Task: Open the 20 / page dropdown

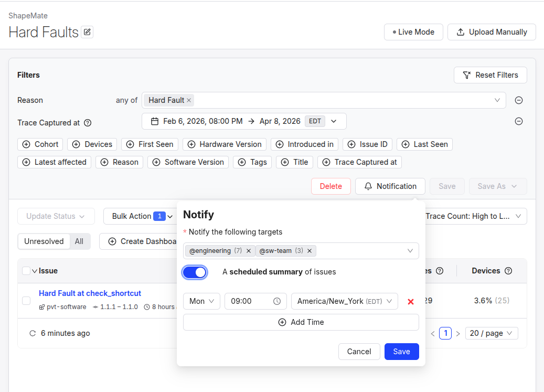Action: pyautogui.click(x=491, y=333)
